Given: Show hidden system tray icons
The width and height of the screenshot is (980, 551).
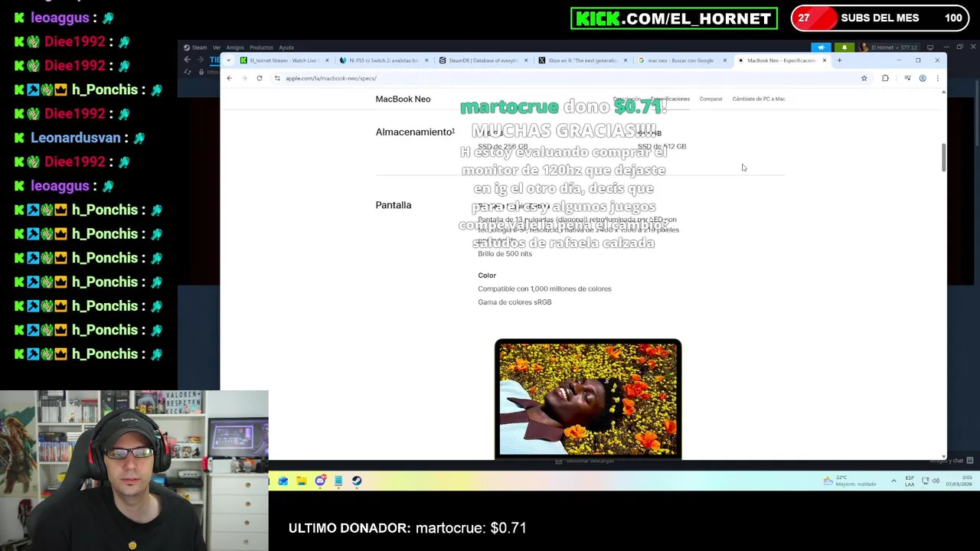Looking at the screenshot, I should coord(893,481).
